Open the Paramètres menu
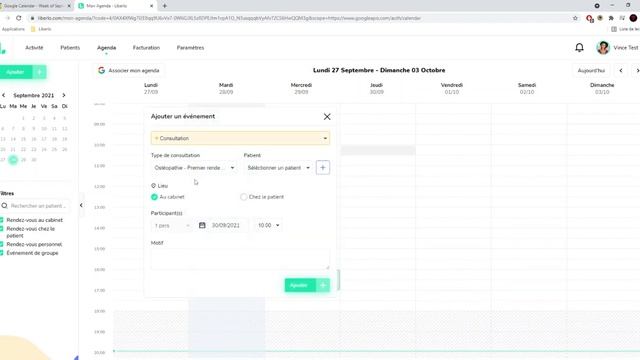This screenshot has height=360, width=640. point(190,48)
